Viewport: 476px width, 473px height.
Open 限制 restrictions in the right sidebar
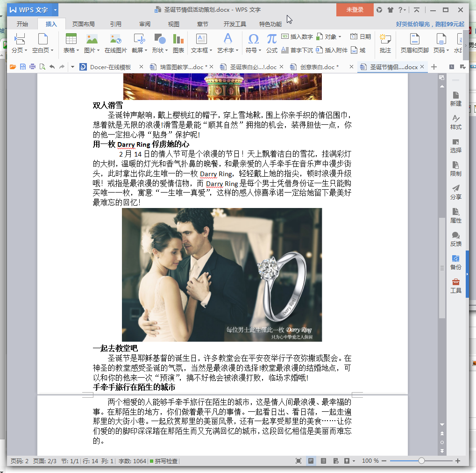click(455, 169)
